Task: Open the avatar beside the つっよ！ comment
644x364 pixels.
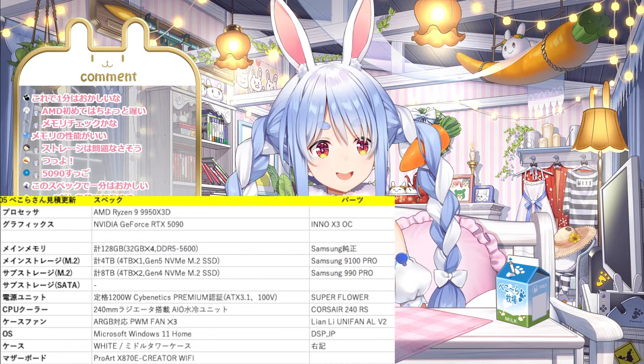Action: pyautogui.click(x=27, y=160)
